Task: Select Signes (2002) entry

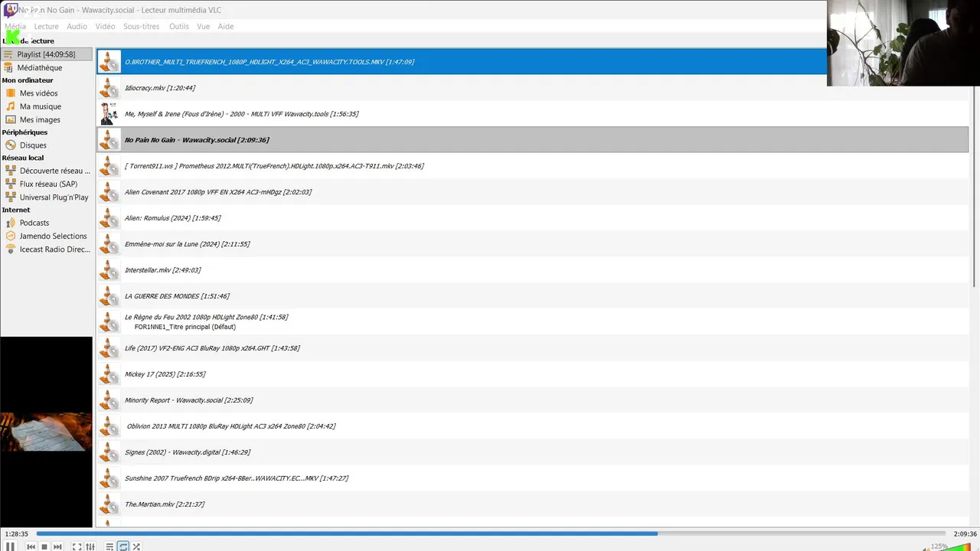Action: 532,452
